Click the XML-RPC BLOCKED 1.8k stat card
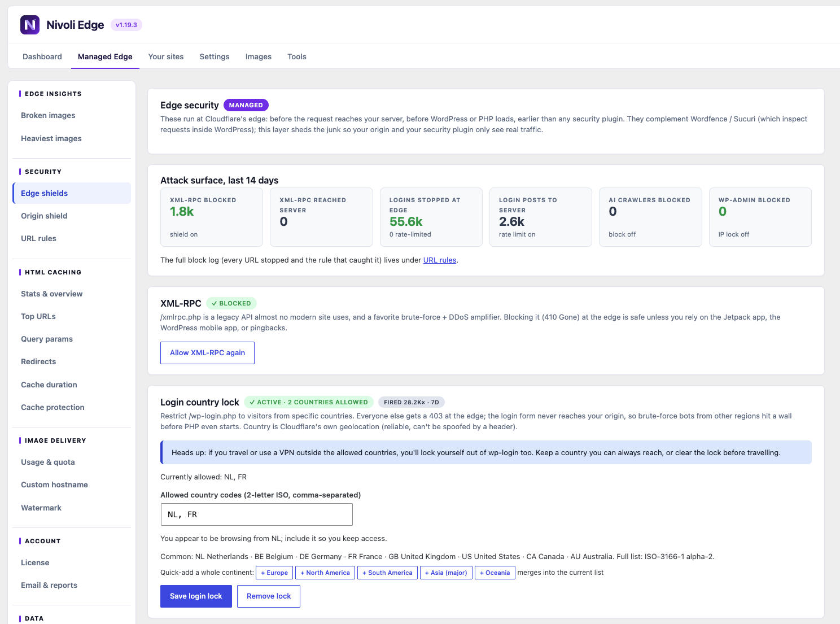The width and height of the screenshot is (840, 624). click(x=212, y=217)
